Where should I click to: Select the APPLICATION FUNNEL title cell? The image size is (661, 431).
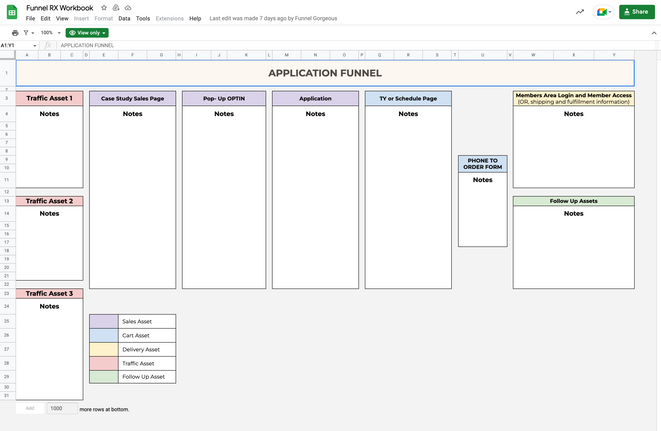(x=324, y=73)
